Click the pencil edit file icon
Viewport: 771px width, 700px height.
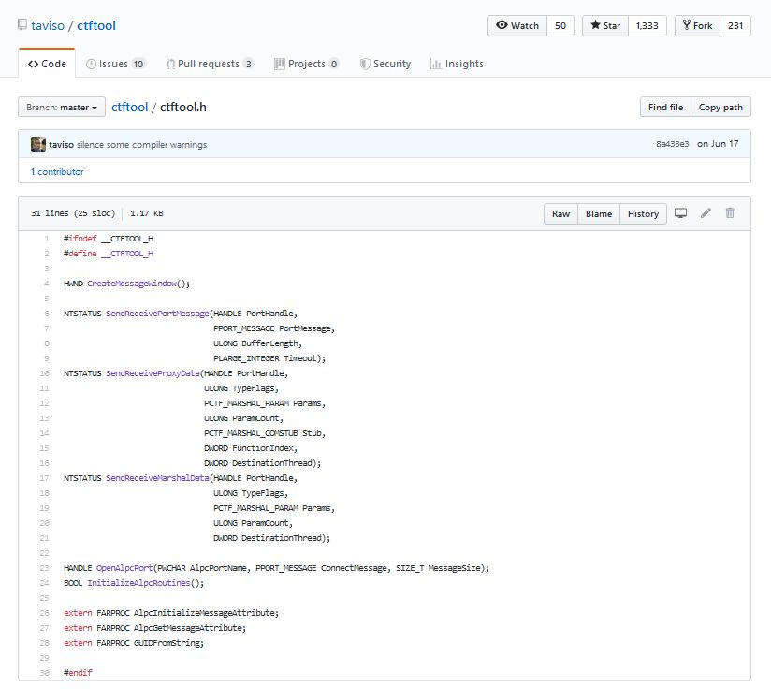pos(706,213)
